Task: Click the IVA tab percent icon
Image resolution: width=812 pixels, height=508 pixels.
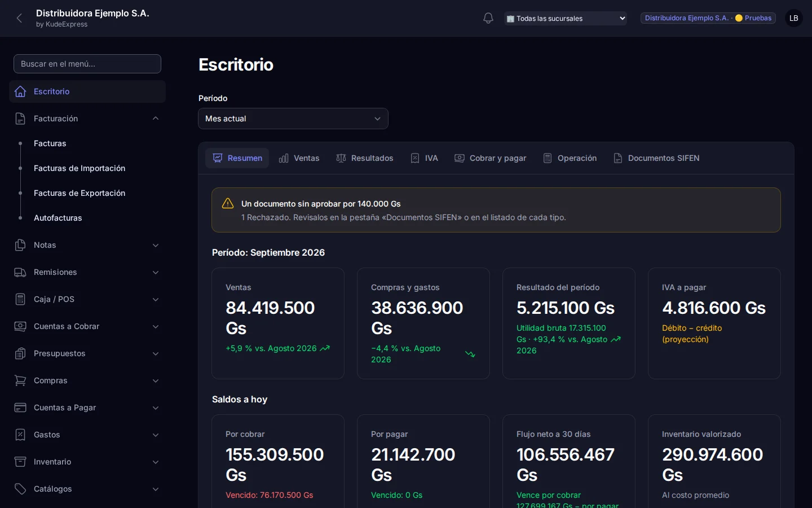Action: (x=415, y=158)
